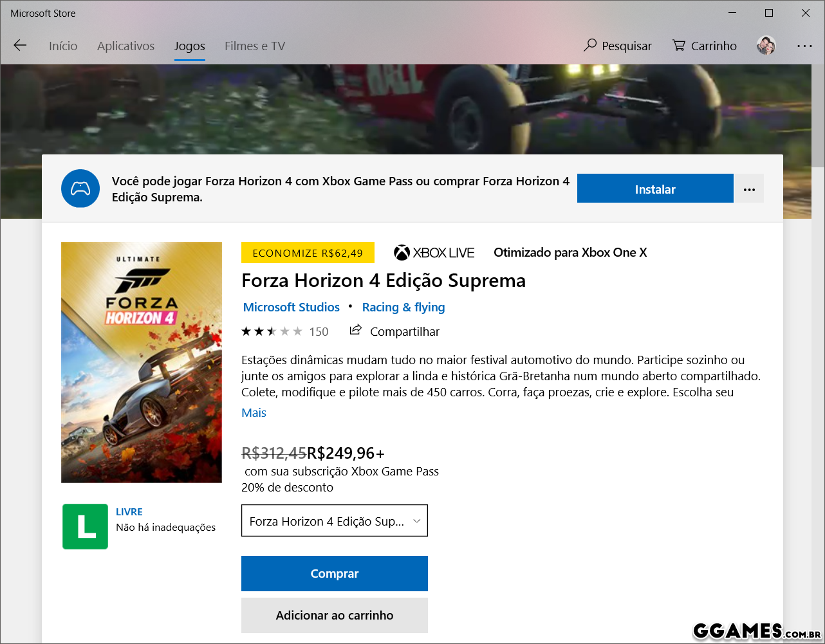The width and height of the screenshot is (825, 644).
Task: Click the Compartilhar share icon
Action: pyautogui.click(x=355, y=331)
